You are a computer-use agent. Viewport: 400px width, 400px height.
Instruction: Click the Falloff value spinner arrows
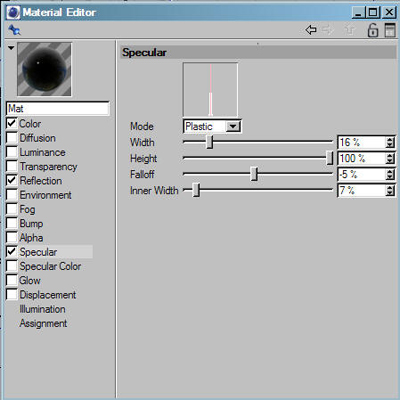(x=390, y=174)
